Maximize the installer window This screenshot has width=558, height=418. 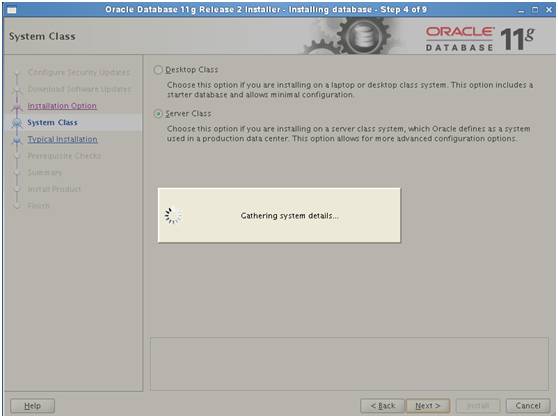(x=535, y=10)
